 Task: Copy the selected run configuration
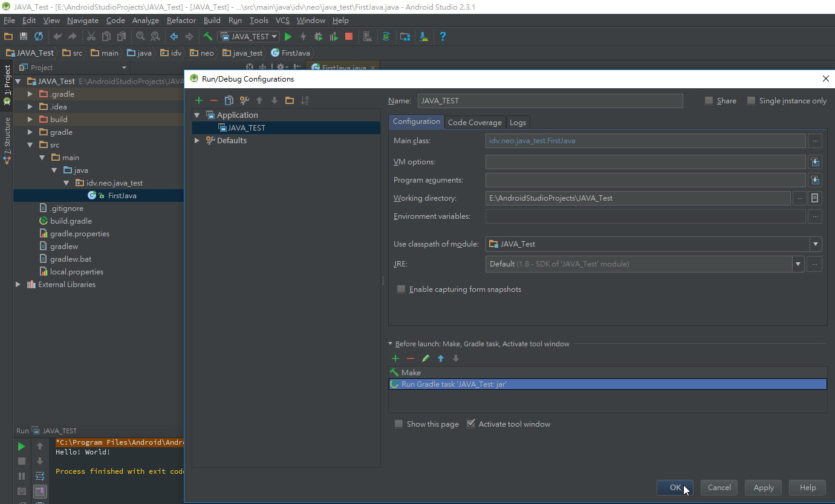tap(229, 100)
